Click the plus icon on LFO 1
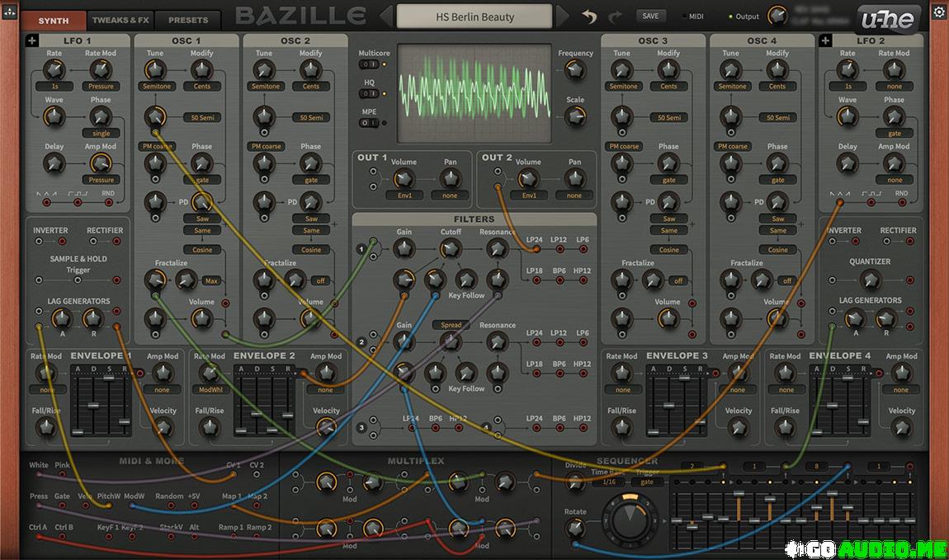Screen dimensions: 949x560 (x=32, y=40)
